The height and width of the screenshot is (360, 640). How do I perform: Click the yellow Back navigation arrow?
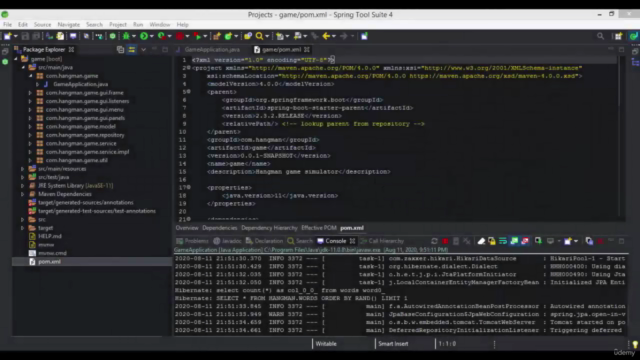pos(326,36)
